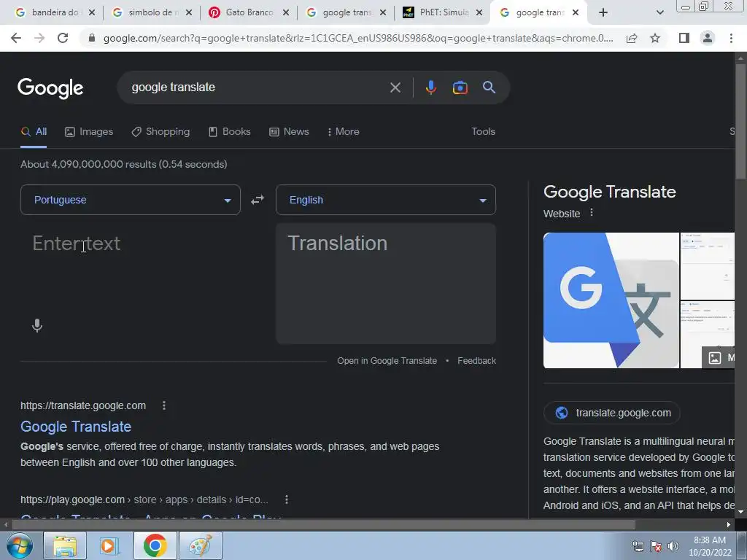The width and height of the screenshot is (747, 560).
Task: Go back with the browser back arrow
Action: [x=16, y=38]
